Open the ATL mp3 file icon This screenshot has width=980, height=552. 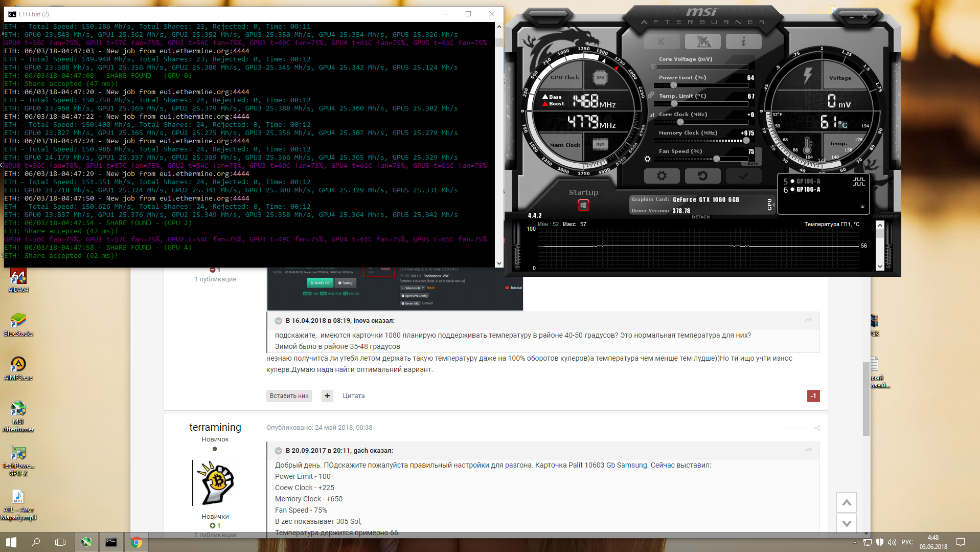click(x=18, y=504)
